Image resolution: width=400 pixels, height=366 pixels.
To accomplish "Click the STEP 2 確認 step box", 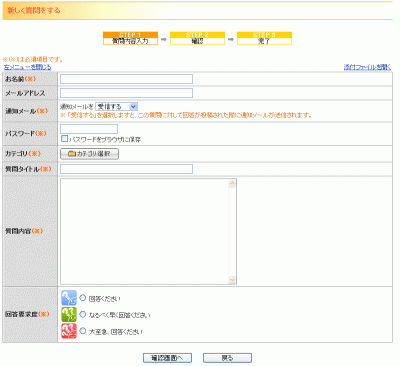I will coord(197,38).
